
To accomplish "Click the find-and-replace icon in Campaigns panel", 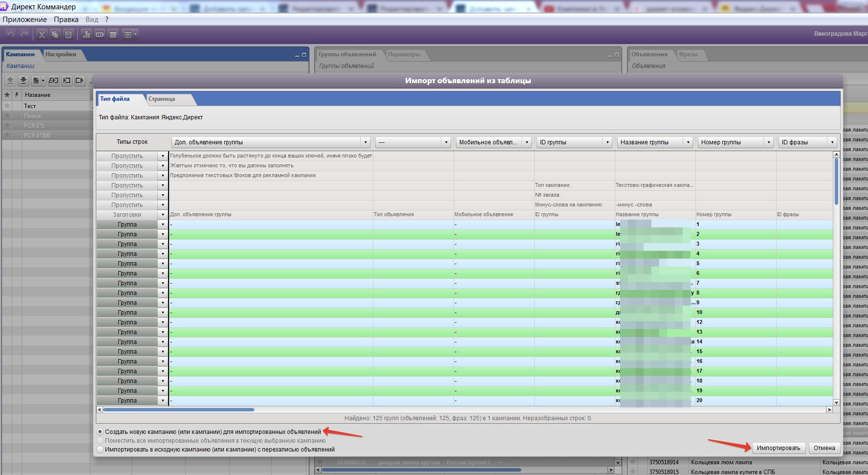I will 54,81.
